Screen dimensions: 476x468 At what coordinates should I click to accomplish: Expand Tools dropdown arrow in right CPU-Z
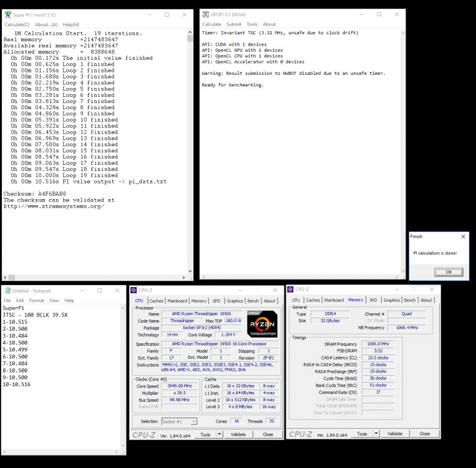tap(376, 434)
